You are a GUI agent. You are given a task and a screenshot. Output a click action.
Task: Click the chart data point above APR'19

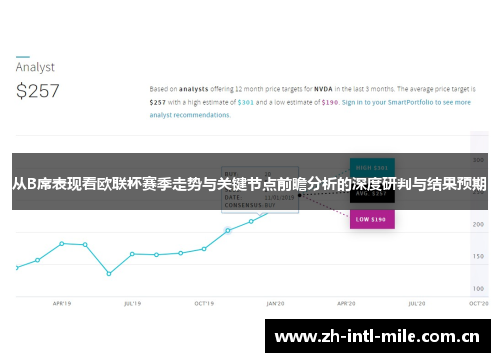pyautogui.click(x=62, y=244)
